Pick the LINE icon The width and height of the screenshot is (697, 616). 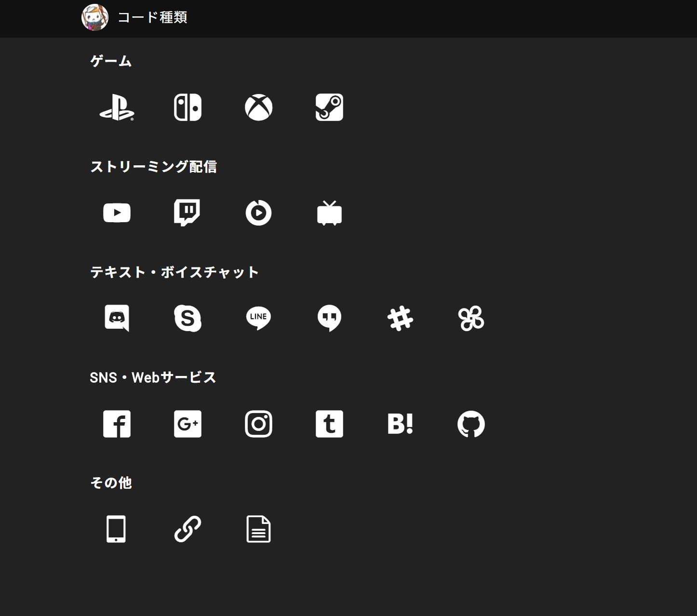click(258, 318)
